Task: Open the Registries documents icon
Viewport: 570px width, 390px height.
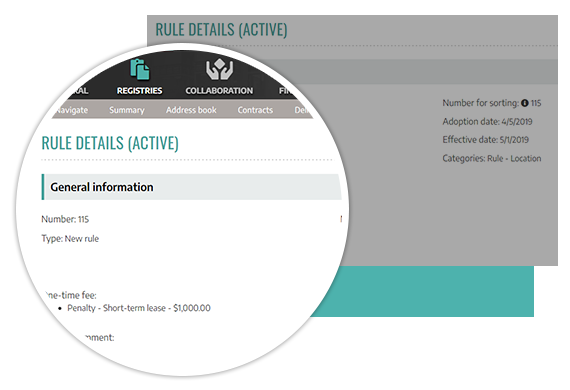Action: click(140, 69)
